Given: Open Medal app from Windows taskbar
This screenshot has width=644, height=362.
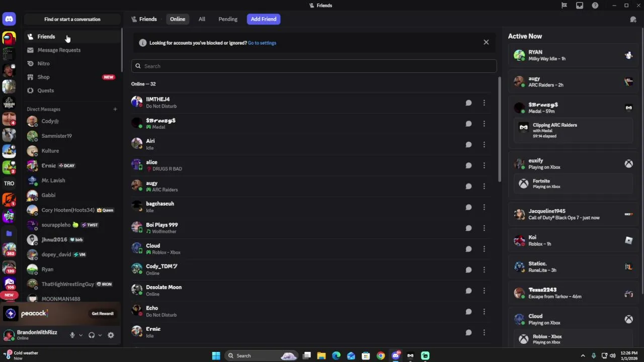Looking at the screenshot, I should click(410, 355).
